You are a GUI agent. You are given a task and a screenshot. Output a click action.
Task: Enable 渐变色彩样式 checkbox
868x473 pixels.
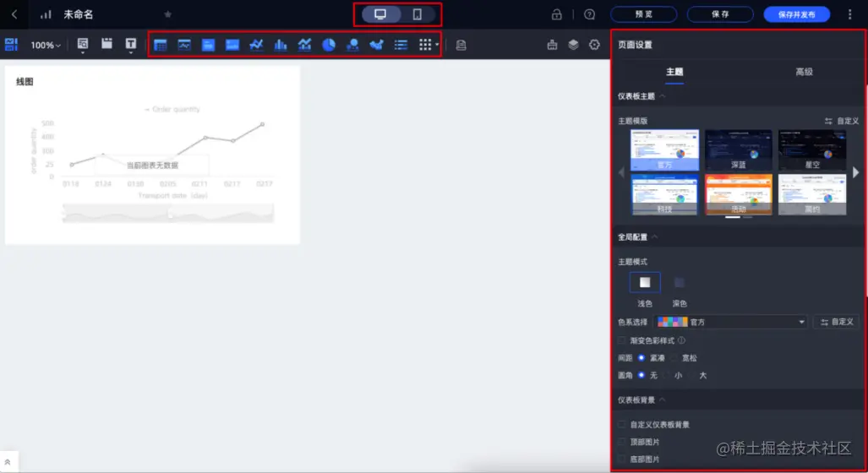(622, 340)
